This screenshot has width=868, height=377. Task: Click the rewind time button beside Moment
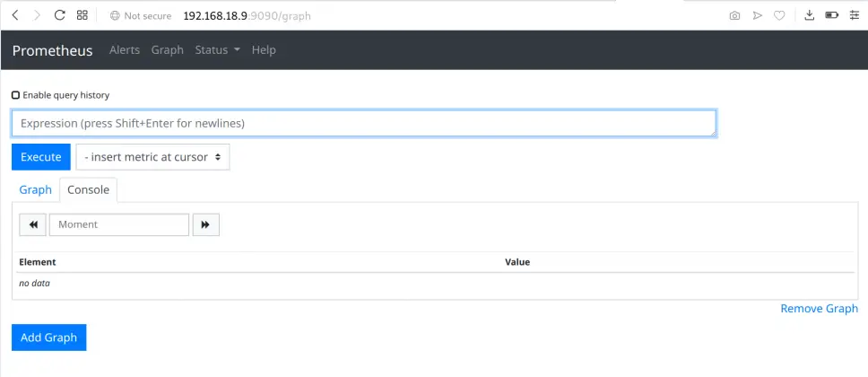tap(33, 224)
